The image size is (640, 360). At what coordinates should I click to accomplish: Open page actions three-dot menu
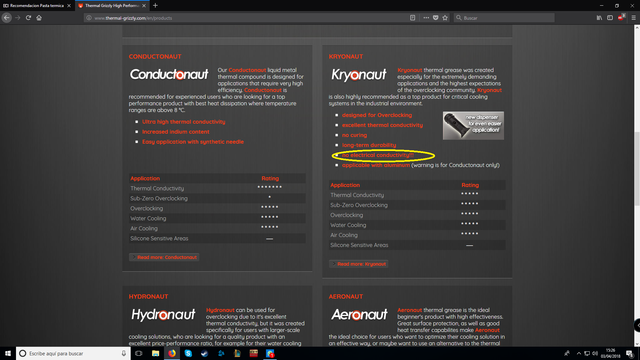tap(426, 18)
